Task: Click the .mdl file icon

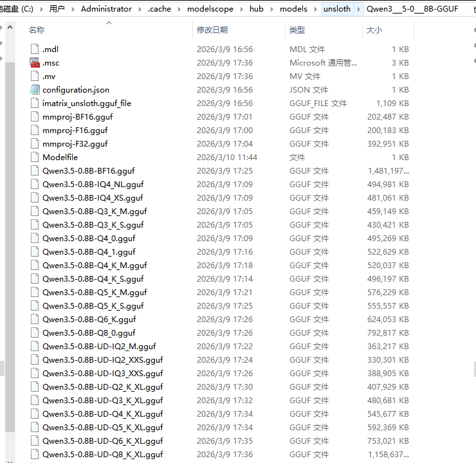Action: pyautogui.click(x=35, y=49)
